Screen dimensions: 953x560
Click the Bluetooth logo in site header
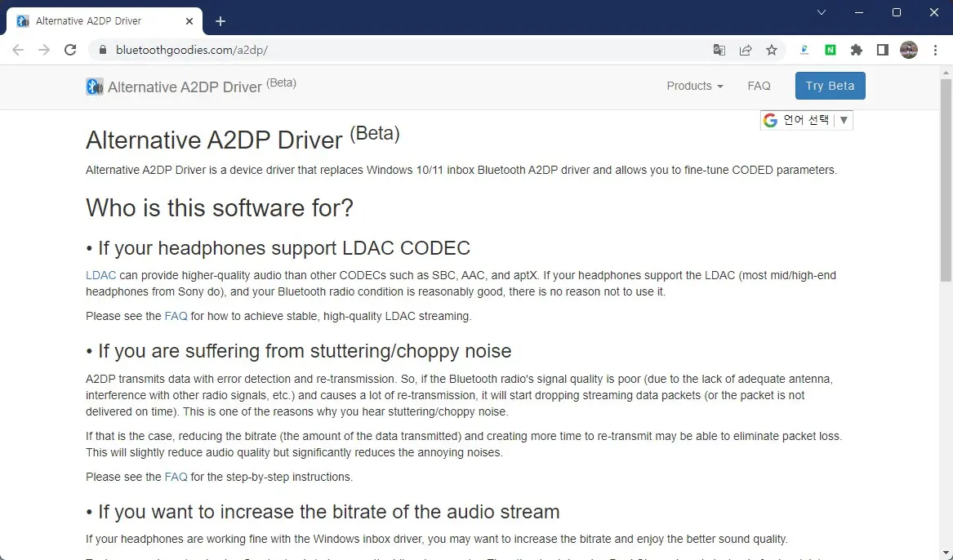click(x=94, y=87)
